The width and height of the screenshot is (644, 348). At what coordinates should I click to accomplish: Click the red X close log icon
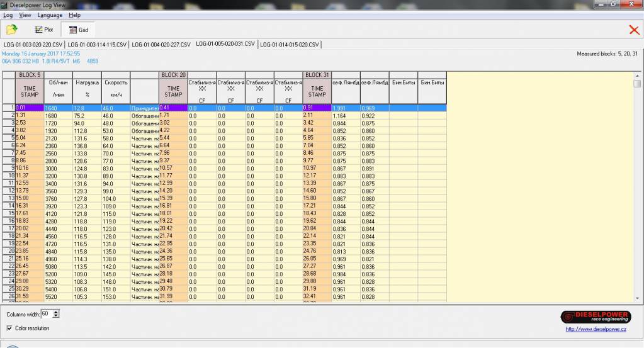[x=634, y=30]
